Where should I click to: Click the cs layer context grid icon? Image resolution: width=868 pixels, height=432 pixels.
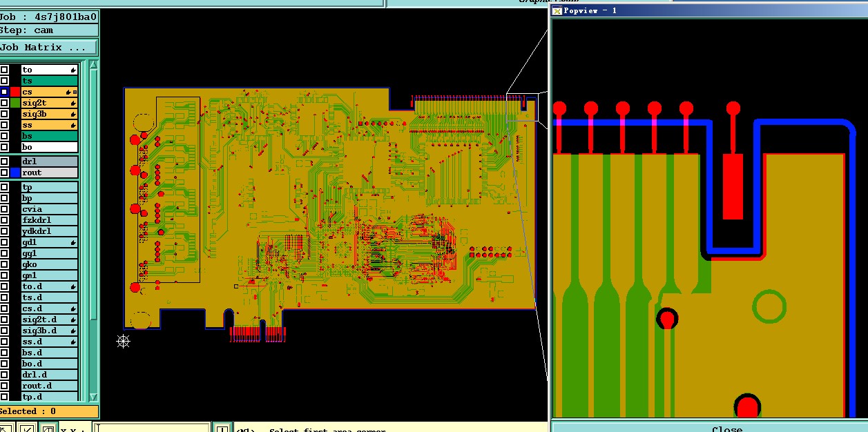[75, 92]
